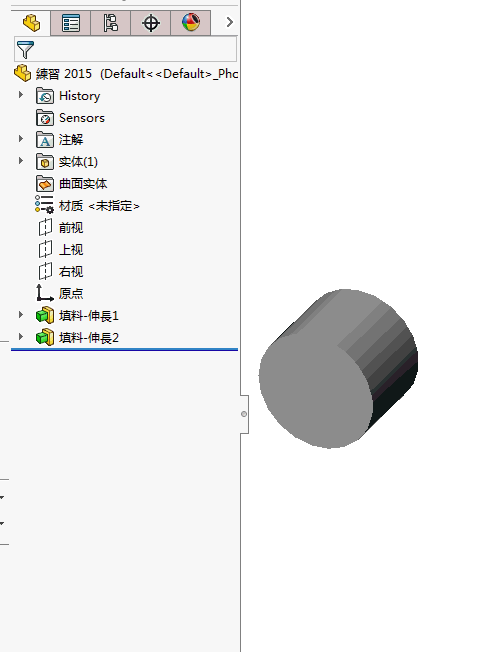The image size is (488, 652).
Task: Open the DimXpertManager crosshair tab
Action: pos(150,23)
